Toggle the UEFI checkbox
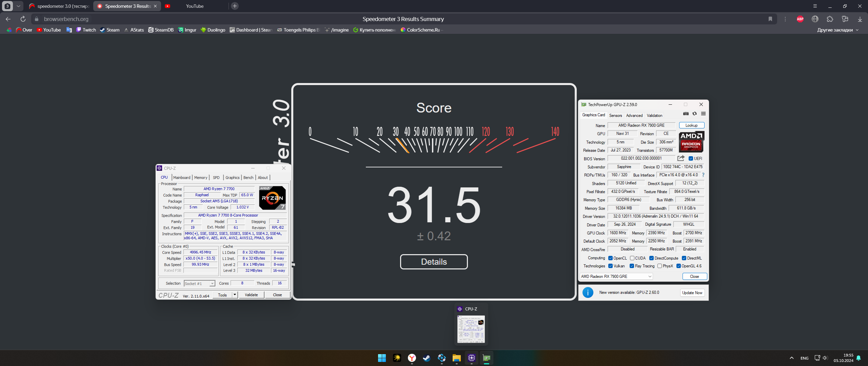868x366 pixels. [x=691, y=159]
